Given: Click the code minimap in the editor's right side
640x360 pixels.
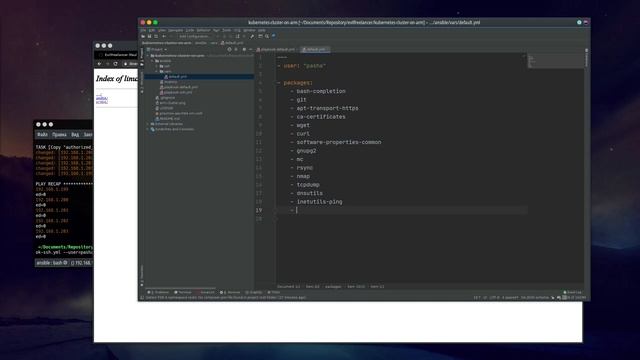Looking at the screenshot, I should [x=555, y=61].
